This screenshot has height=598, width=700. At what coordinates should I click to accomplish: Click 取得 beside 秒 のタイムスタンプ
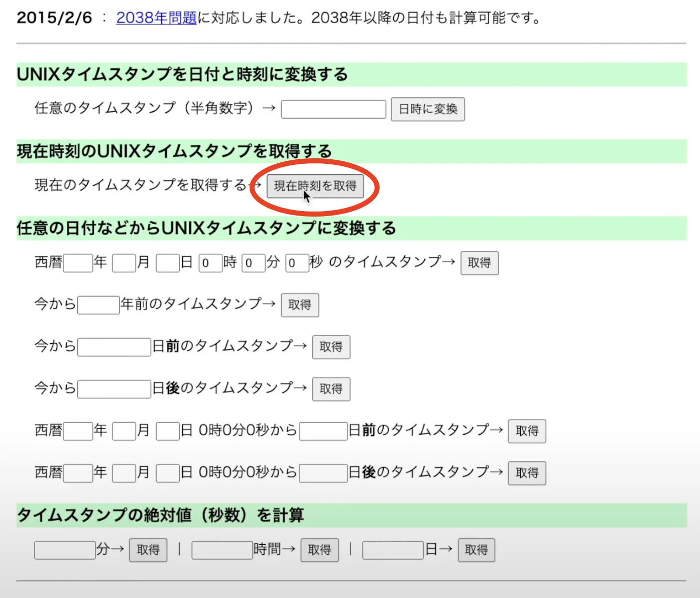(480, 263)
